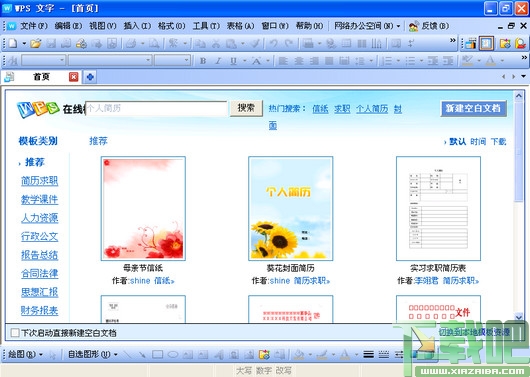Open the 葵花封面简历 template thumbnail
Viewport: 530px width, 377px height.
(291, 208)
